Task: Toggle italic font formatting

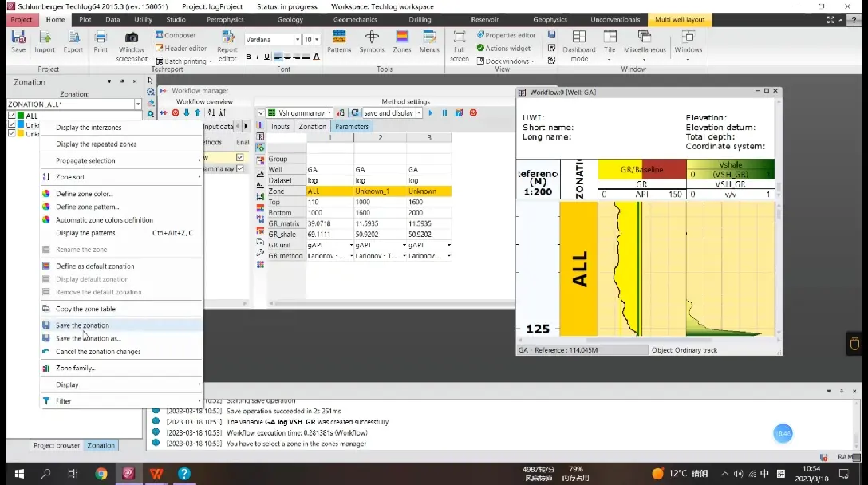Action: coord(258,57)
